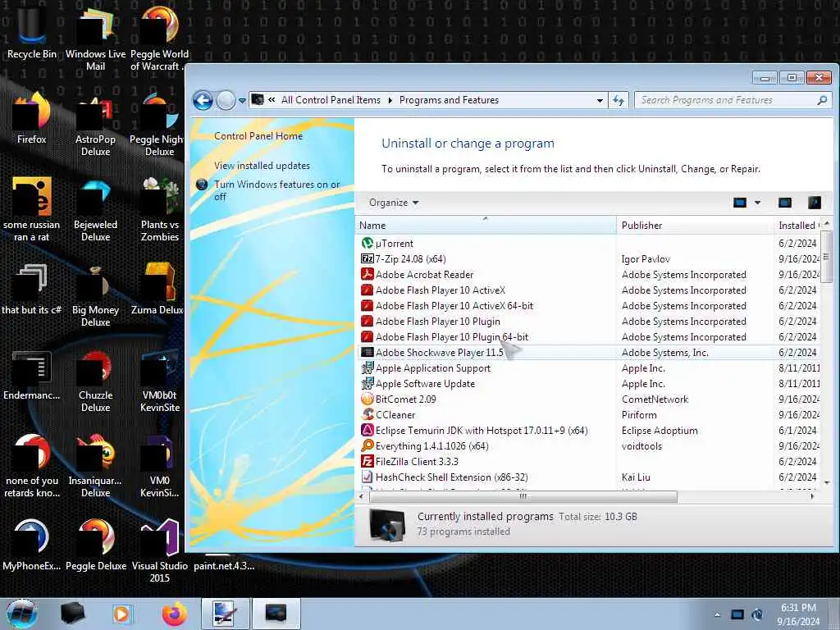Click the refresh icon beside address bar
Image resolution: width=840 pixels, height=630 pixels.
click(x=619, y=100)
